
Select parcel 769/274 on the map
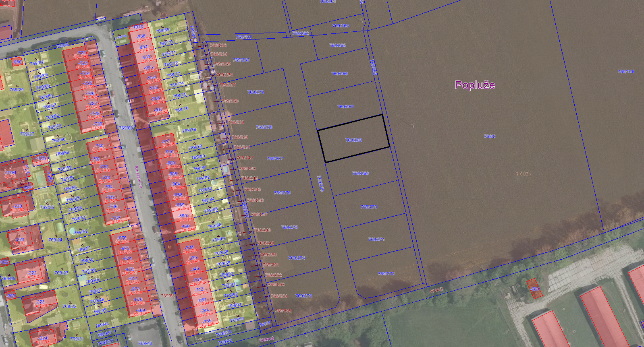(x=297, y=258)
